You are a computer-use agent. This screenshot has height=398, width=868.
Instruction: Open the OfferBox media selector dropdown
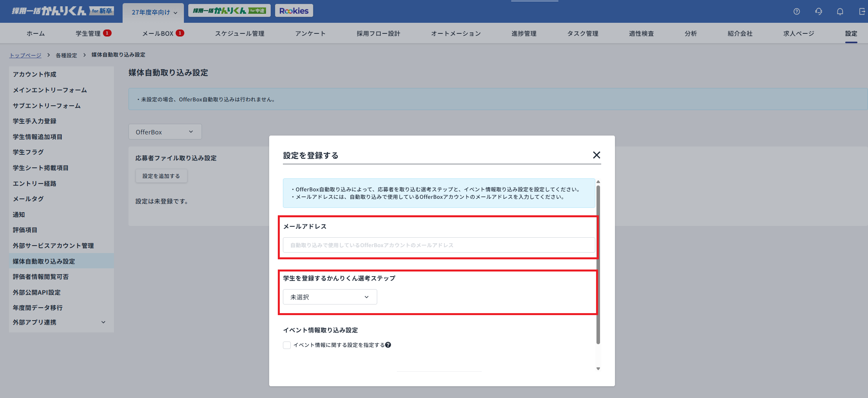coord(165,132)
